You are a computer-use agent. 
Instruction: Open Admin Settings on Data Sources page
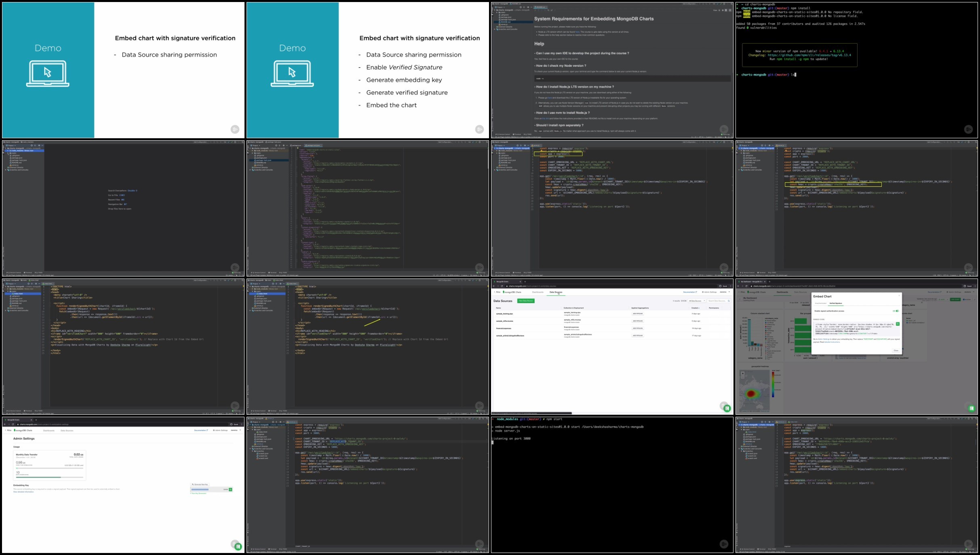710,292
